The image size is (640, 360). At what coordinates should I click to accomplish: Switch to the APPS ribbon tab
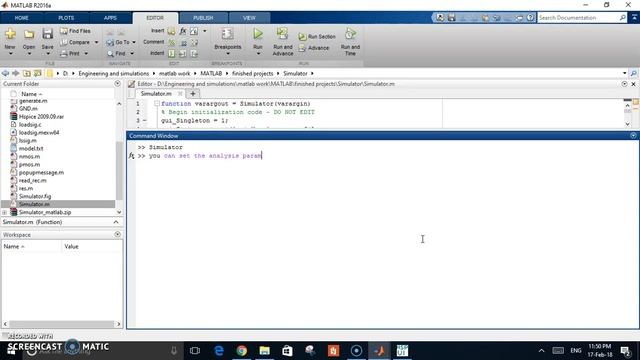click(110, 18)
